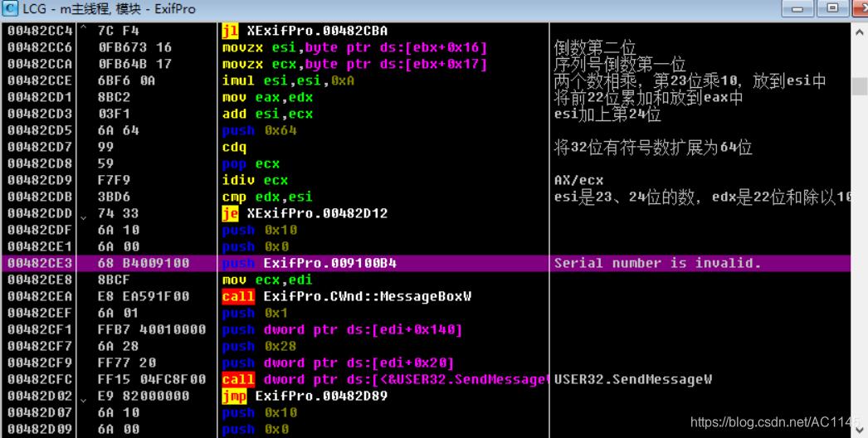Screen dimensions: 868x438
Task: Select the jl XExifPro.00482CBA instruction
Action: 305,31
